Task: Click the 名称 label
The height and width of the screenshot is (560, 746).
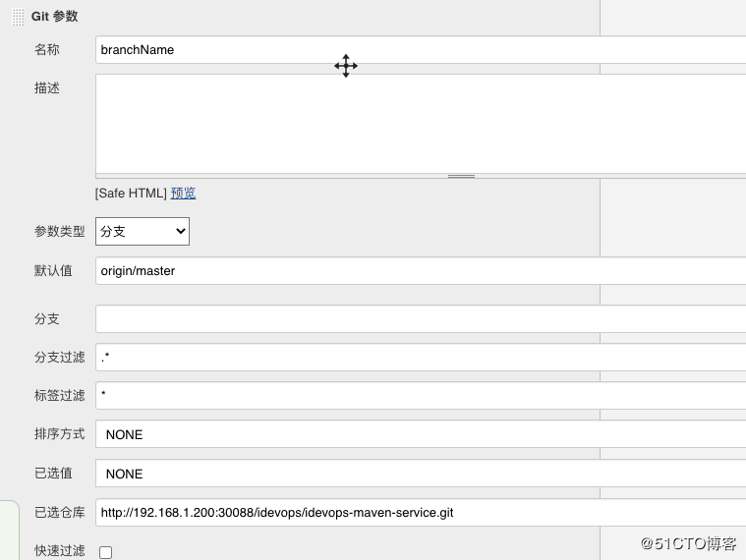Action: pyautogui.click(x=46, y=49)
